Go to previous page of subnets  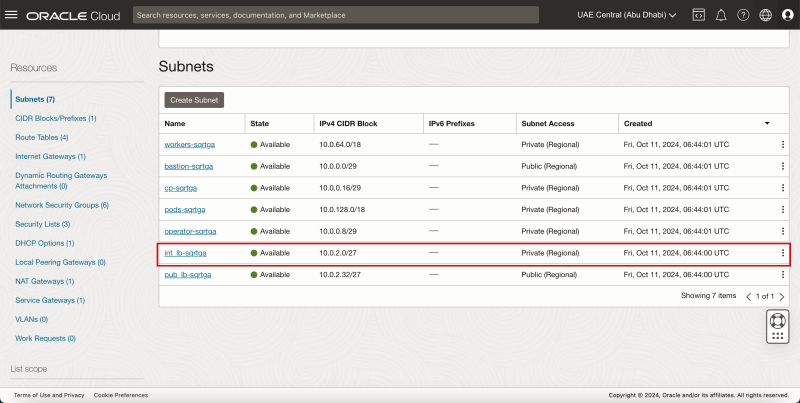tap(750, 297)
